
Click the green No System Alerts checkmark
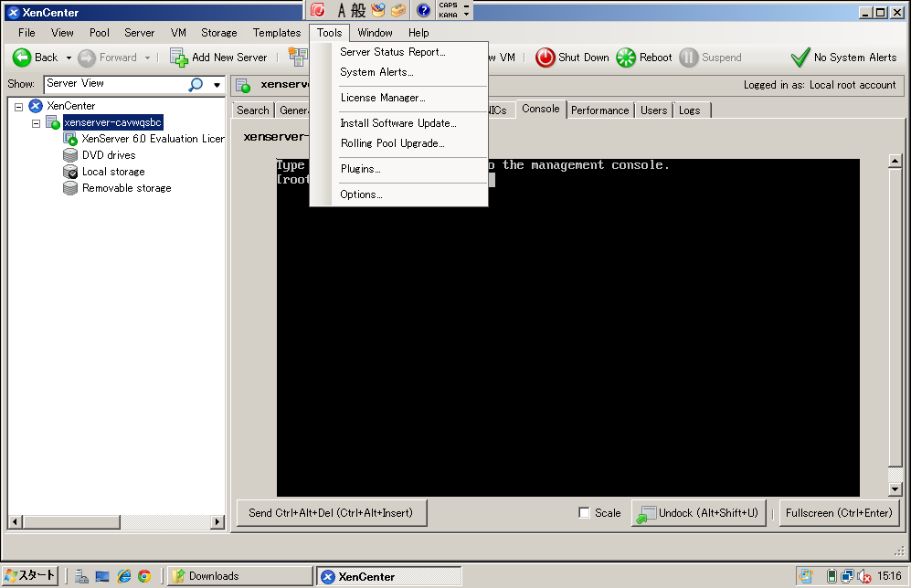click(x=800, y=58)
